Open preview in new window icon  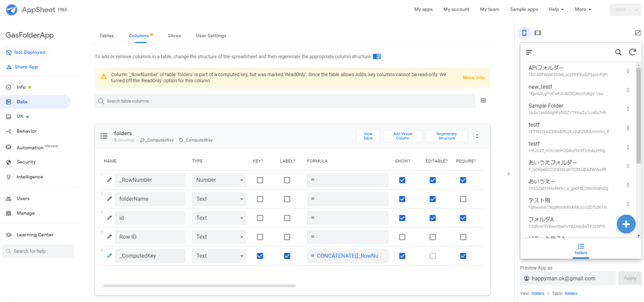tap(638, 33)
